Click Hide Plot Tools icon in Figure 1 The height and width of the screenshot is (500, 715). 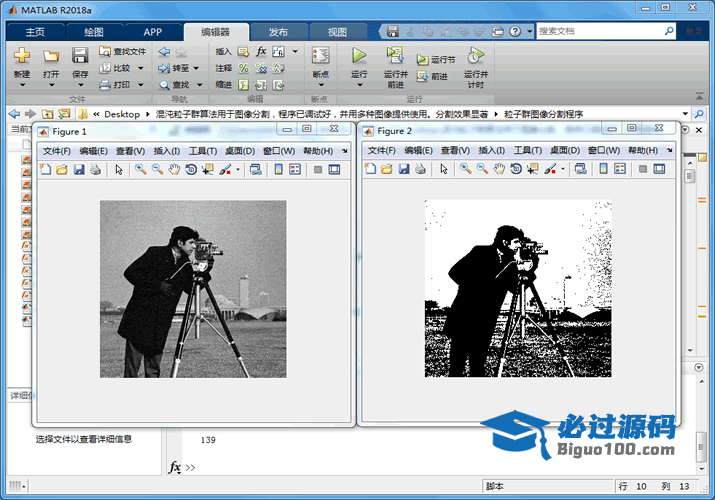tap(318, 170)
